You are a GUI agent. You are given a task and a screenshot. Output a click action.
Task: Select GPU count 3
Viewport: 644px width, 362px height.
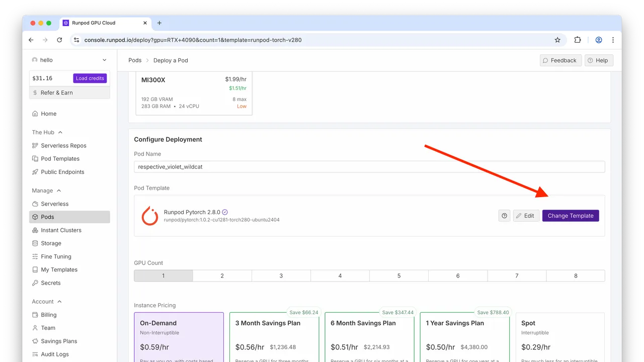[x=281, y=276]
